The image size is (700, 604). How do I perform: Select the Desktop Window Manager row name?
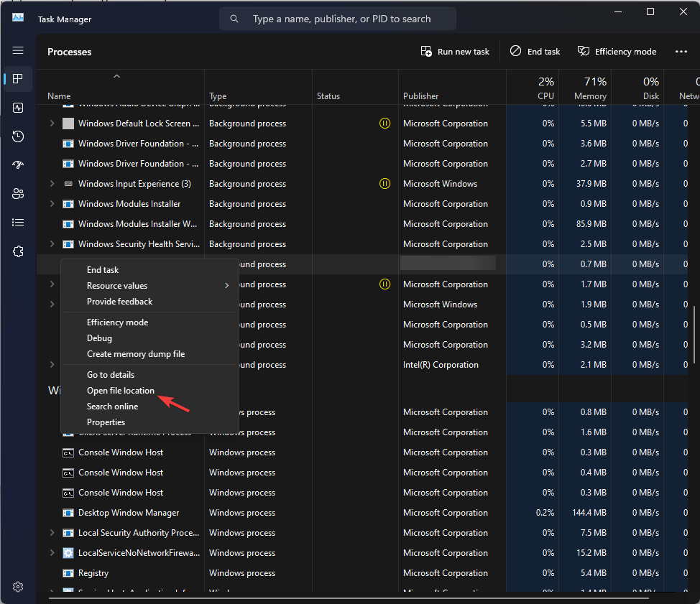click(x=129, y=513)
